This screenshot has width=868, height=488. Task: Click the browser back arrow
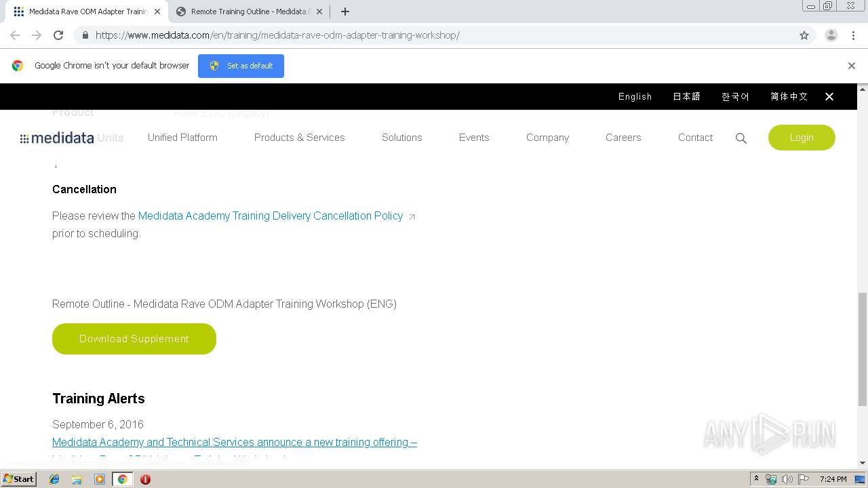click(15, 35)
